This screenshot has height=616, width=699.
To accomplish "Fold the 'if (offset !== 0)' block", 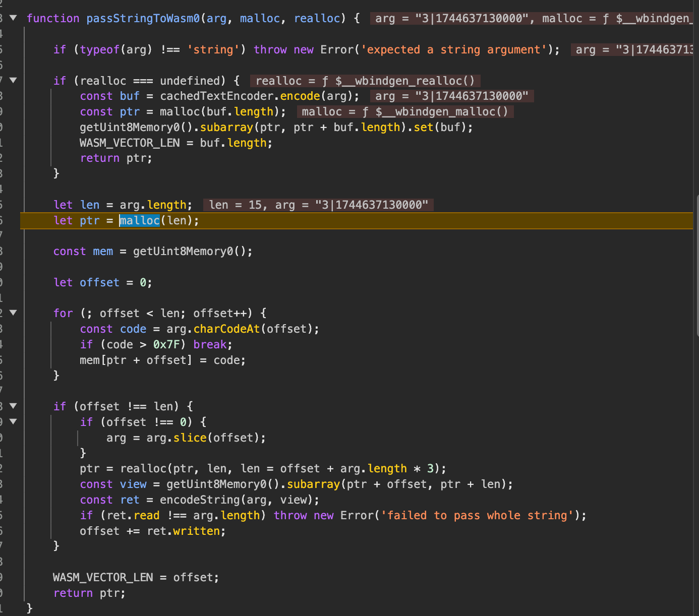I will (x=13, y=421).
